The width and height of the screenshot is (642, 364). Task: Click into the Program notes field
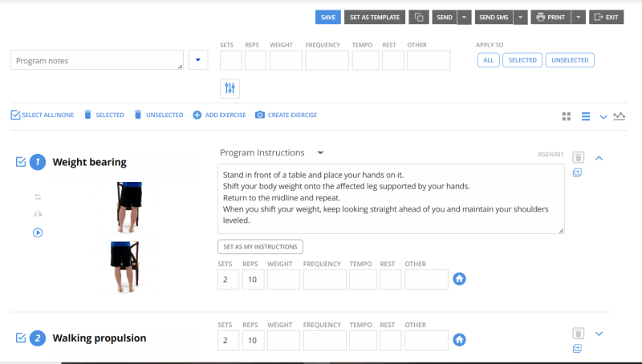[97, 60]
